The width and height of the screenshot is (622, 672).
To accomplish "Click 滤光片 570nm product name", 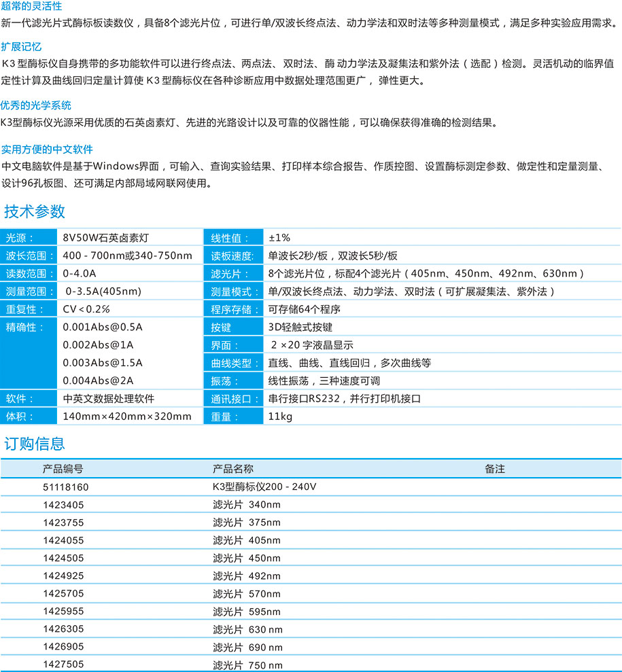I will (x=247, y=594).
